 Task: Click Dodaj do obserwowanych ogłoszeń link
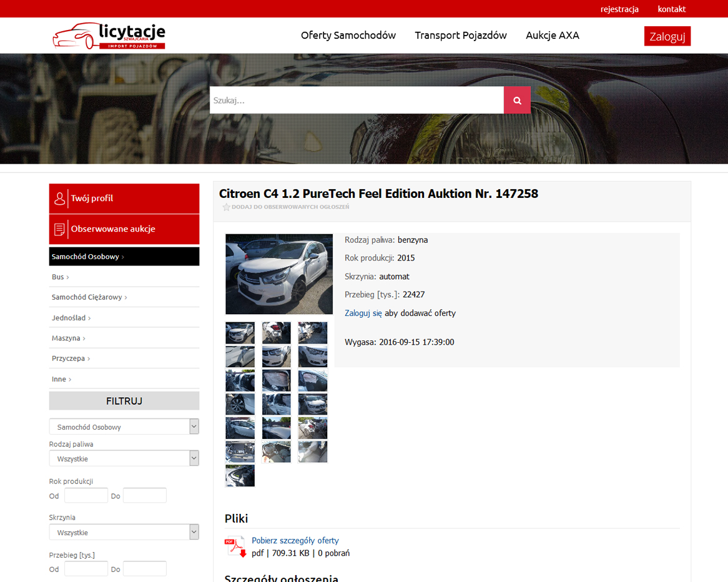(x=290, y=207)
